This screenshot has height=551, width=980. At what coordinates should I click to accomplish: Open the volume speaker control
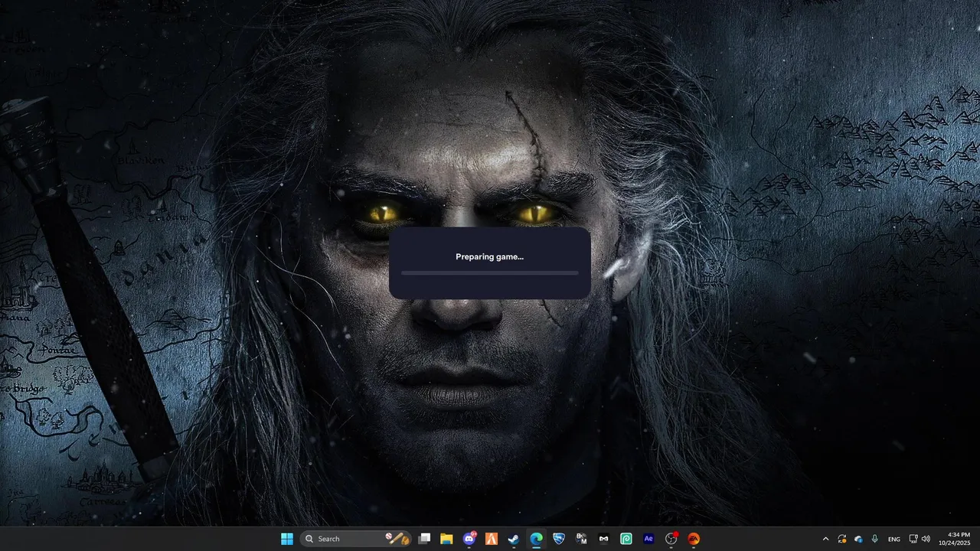(x=926, y=539)
